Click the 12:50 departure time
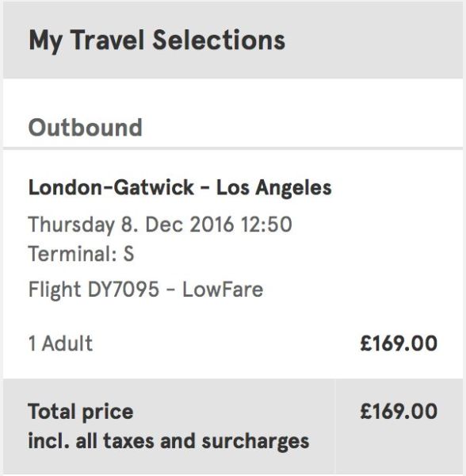The width and height of the screenshot is (466, 476). (266, 225)
